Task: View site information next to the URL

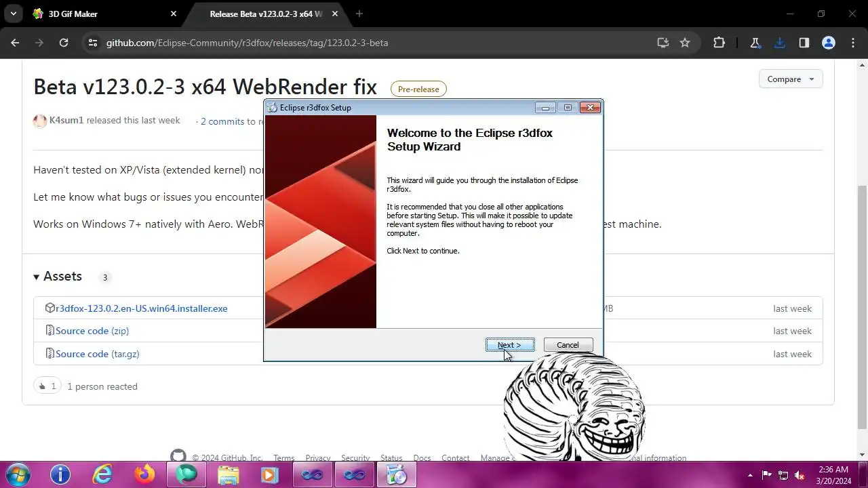Action: 93,43
